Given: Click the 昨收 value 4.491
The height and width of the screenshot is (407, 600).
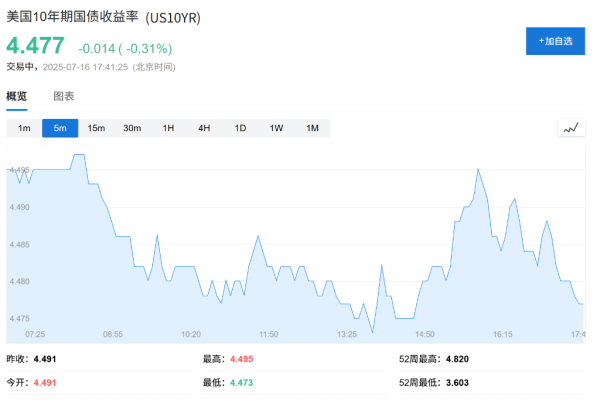Looking at the screenshot, I should (x=45, y=359).
